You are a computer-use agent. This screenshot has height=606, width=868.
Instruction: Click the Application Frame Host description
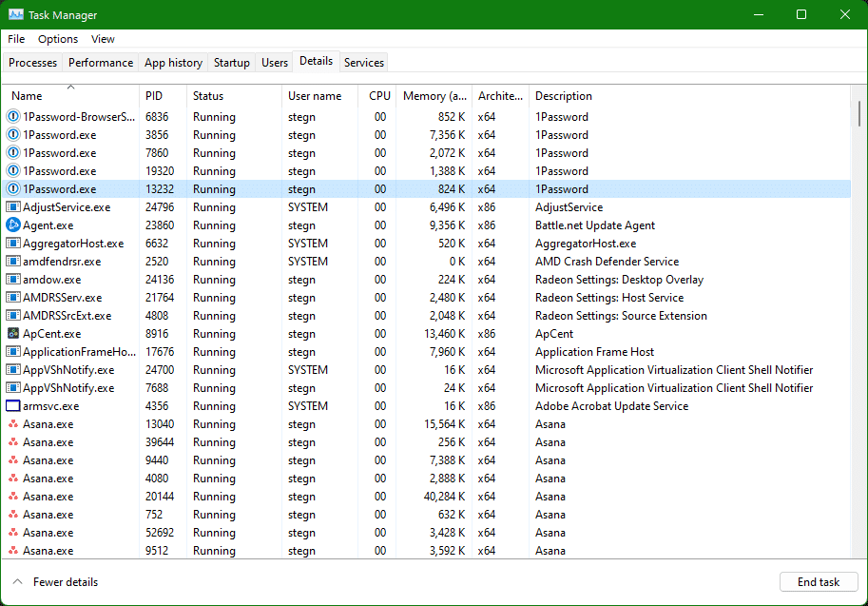pos(594,352)
